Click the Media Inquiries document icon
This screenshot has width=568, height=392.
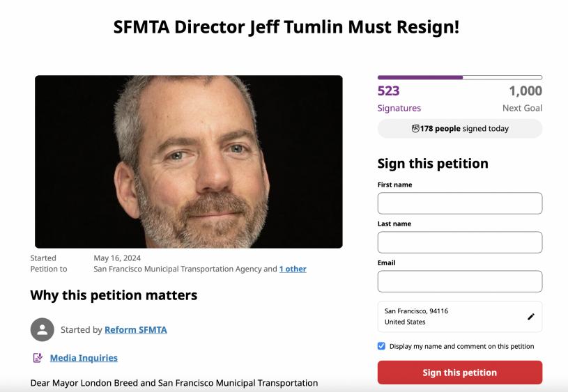coord(38,358)
